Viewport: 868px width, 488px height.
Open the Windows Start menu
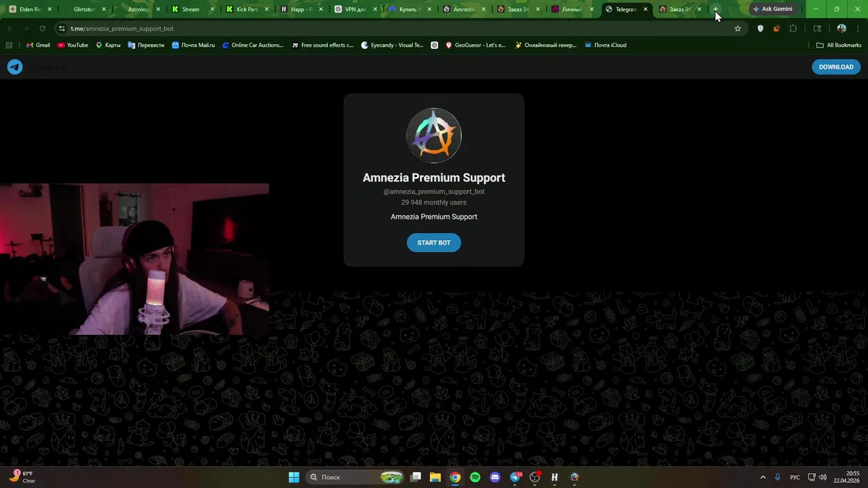pos(294,477)
